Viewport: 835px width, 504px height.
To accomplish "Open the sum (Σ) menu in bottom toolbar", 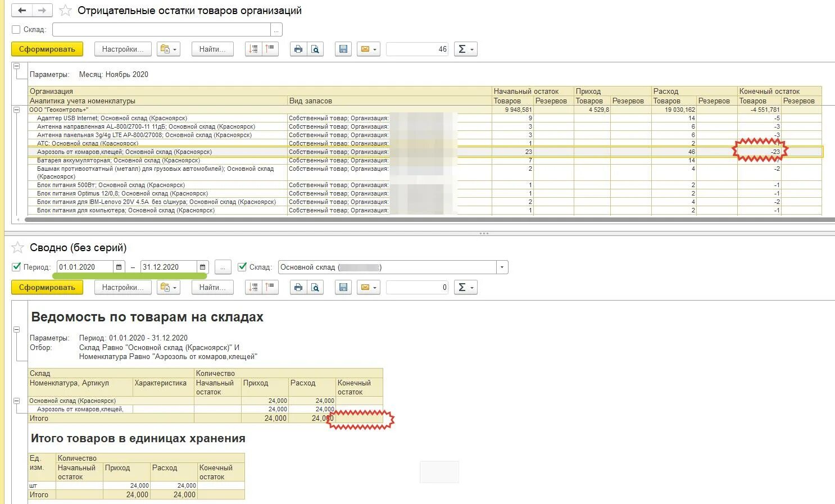I will [x=465, y=287].
